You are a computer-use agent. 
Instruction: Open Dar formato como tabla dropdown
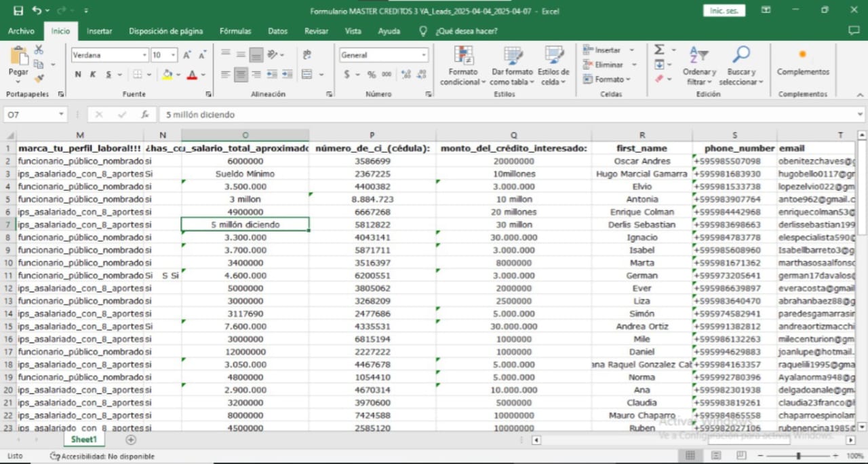coord(512,66)
